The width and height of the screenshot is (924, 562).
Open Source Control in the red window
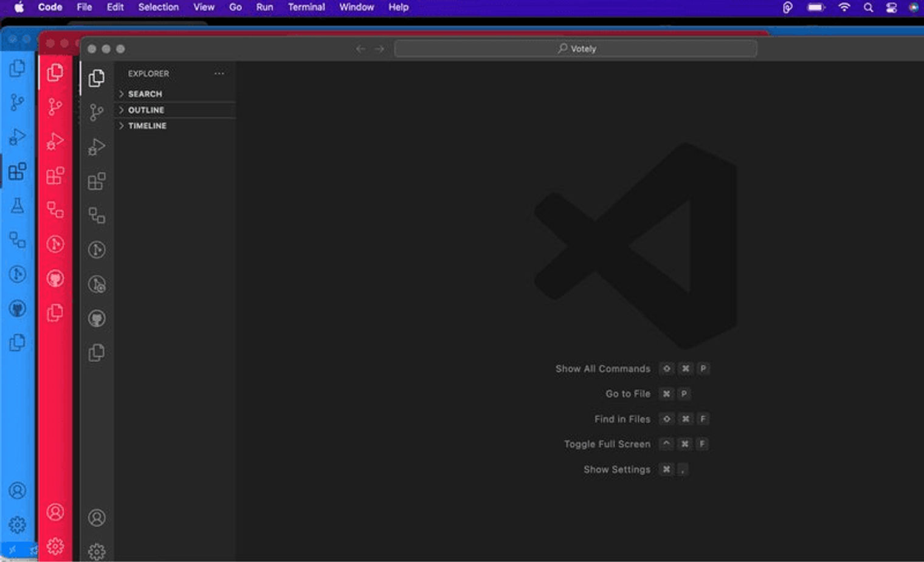[55, 107]
